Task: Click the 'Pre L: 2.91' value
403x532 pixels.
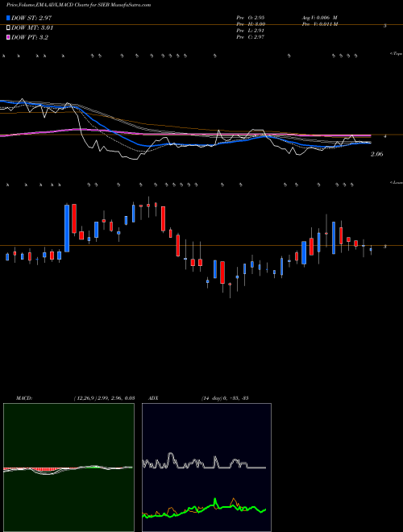Action: pyautogui.click(x=251, y=31)
